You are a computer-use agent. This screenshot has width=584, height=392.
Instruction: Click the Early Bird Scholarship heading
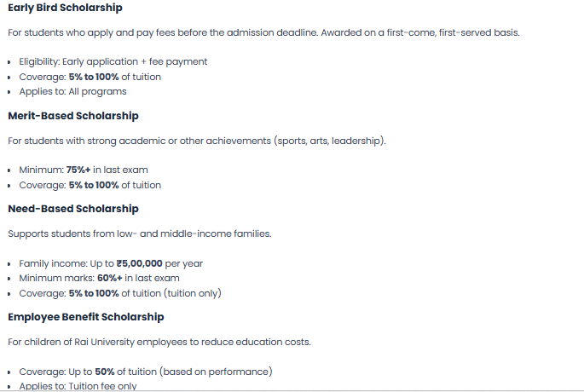click(65, 8)
